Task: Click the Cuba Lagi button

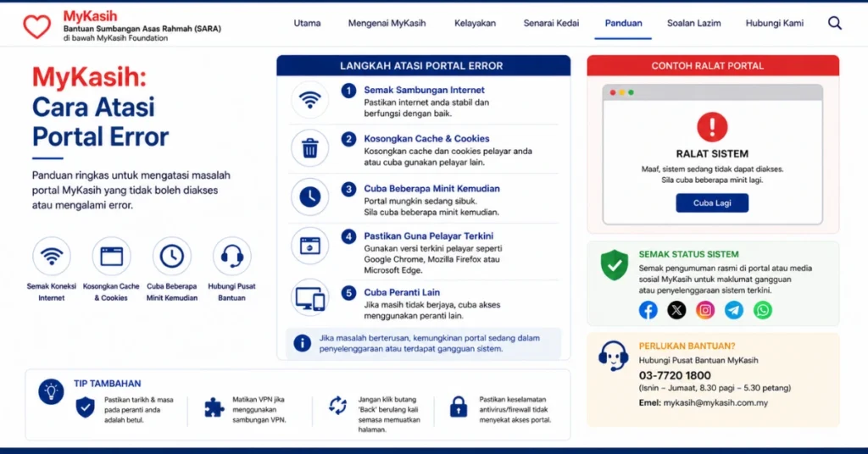Action: click(712, 203)
